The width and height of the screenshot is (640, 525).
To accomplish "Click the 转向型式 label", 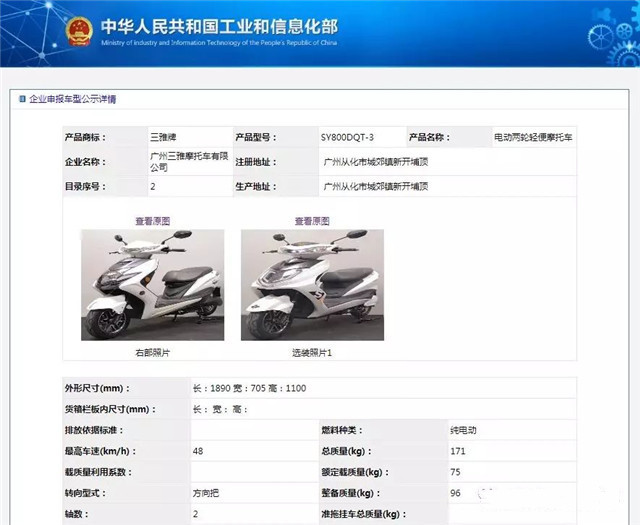I will click(85, 493).
